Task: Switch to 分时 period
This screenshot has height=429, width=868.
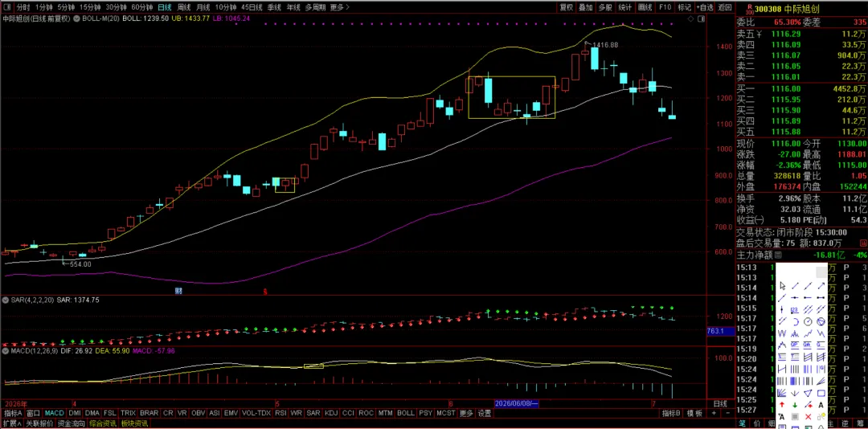Action: click(x=23, y=7)
